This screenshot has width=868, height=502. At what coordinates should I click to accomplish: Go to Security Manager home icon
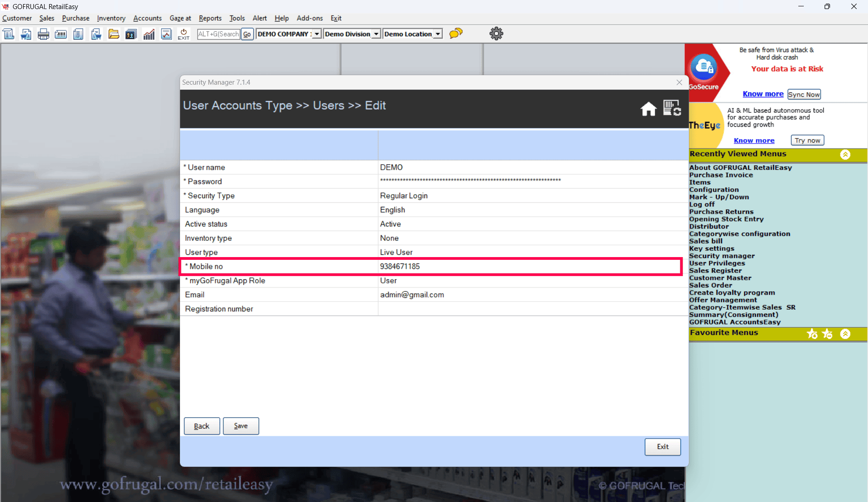coord(648,109)
